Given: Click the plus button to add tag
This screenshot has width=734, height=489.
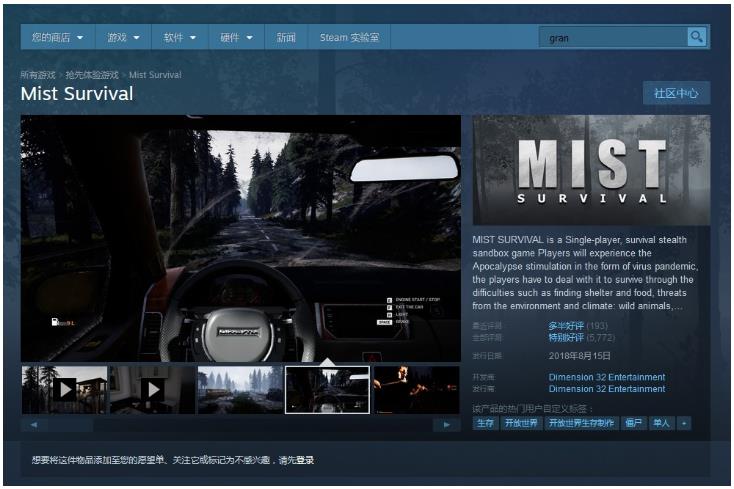Looking at the screenshot, I should click(684, 423).
